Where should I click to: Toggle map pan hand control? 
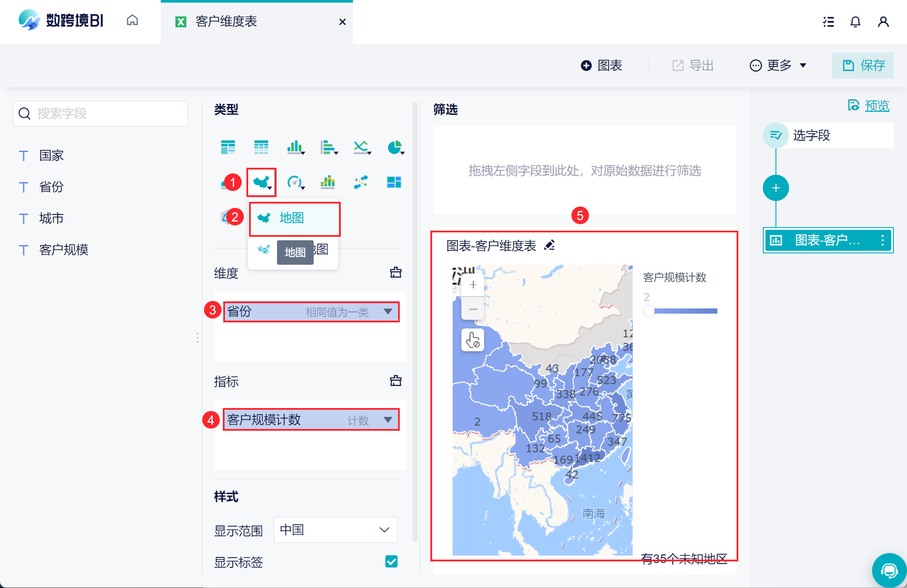click(473, 340)
